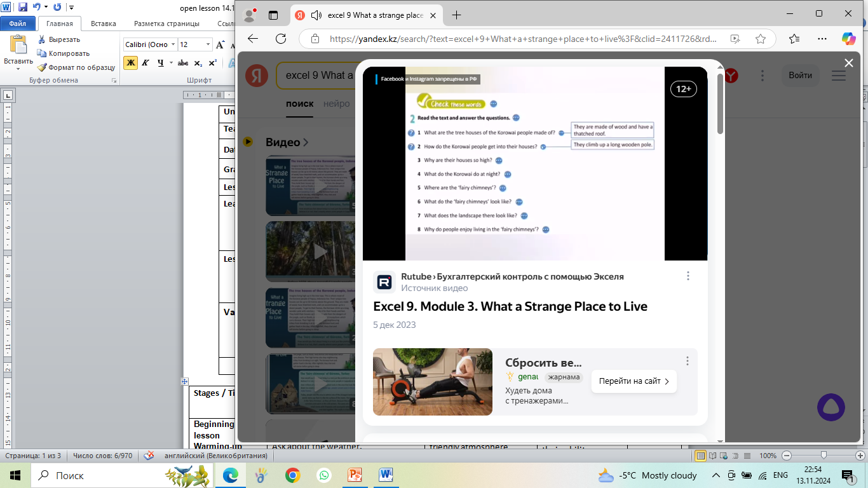This screenshot has width=868, height=488.
Task: Open the Calibri font name dropdown
Action: 172,44
